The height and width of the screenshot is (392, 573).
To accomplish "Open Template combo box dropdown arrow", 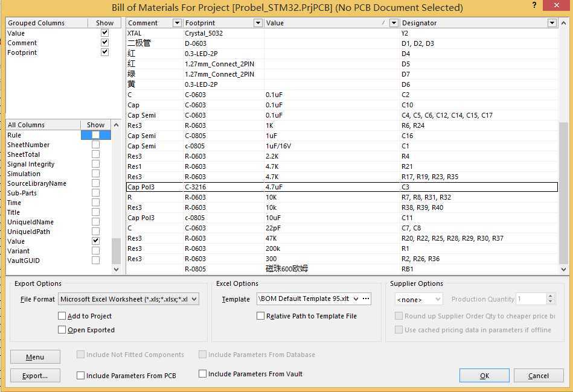I will (356, 299).
